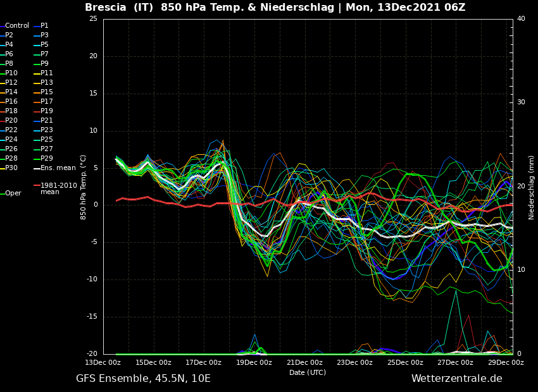Select the 15Dec 00z date label
This screenshot has height=392, width=538.
154,362
